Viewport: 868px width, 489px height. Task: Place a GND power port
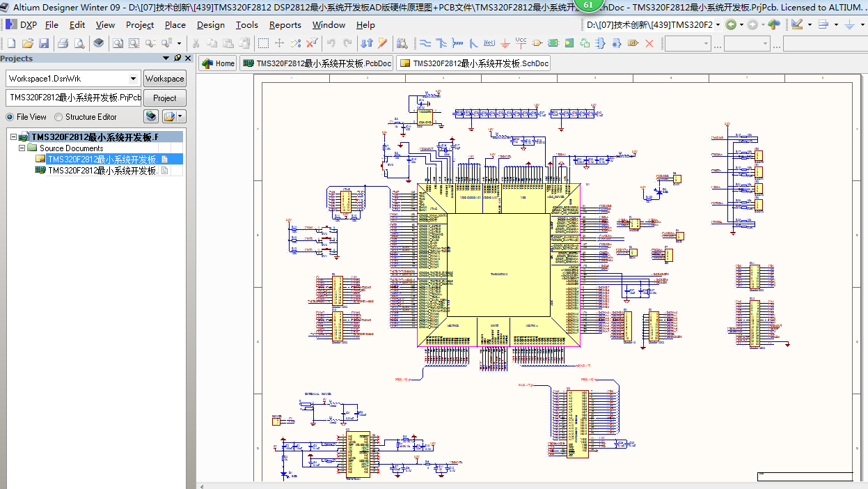[505, 43]
